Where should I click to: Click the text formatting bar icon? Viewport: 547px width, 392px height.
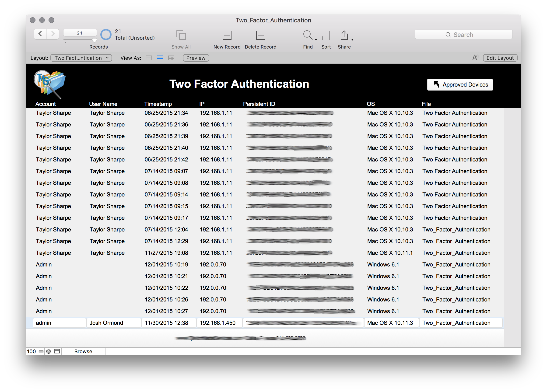(x=475, y=58)
